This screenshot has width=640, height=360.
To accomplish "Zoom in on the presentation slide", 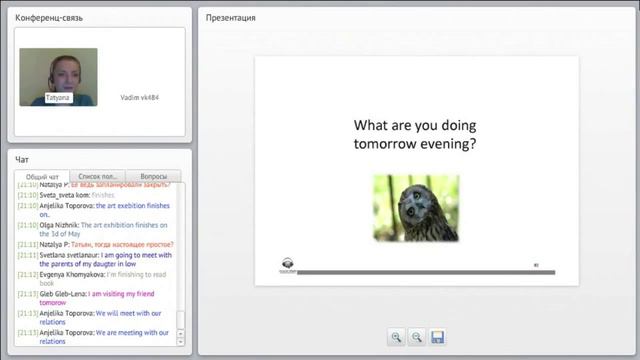I will click(x=396, y=337).
